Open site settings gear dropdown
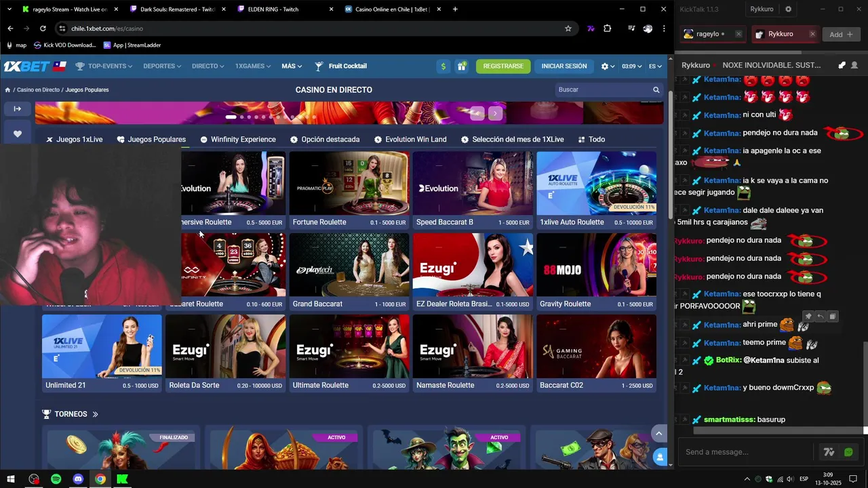Screen dimensions: 868x488 point(608,66)
